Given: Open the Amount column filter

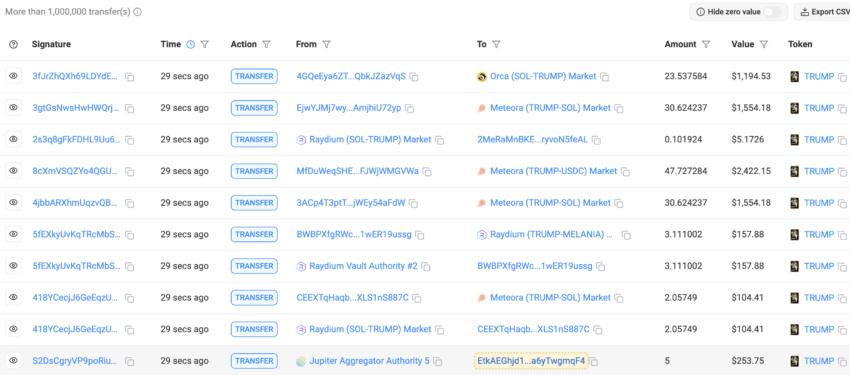Looking at the screenshot, I should click(706, 44).
